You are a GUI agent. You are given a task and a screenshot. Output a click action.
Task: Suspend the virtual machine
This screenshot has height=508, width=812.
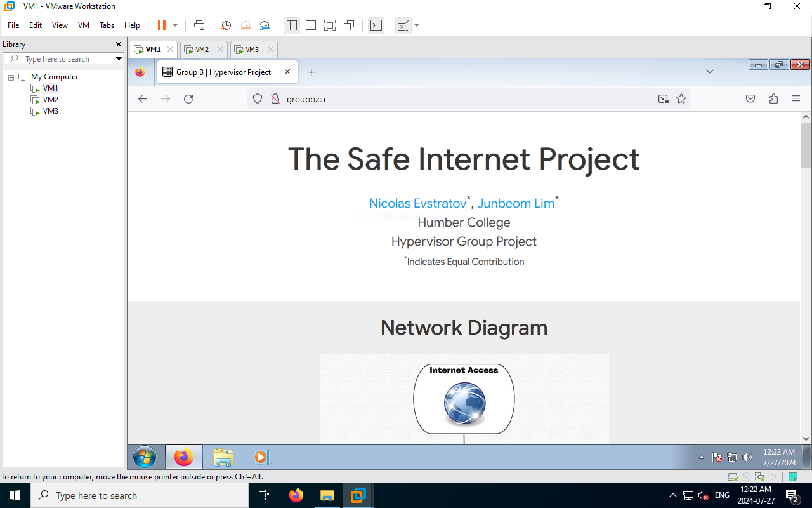coord(162,25)
